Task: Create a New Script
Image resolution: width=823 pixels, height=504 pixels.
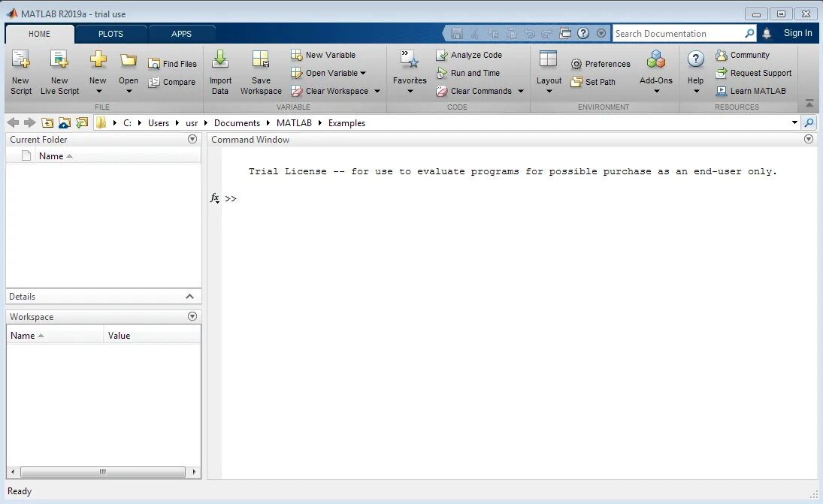Action: (x=21, y=72)
